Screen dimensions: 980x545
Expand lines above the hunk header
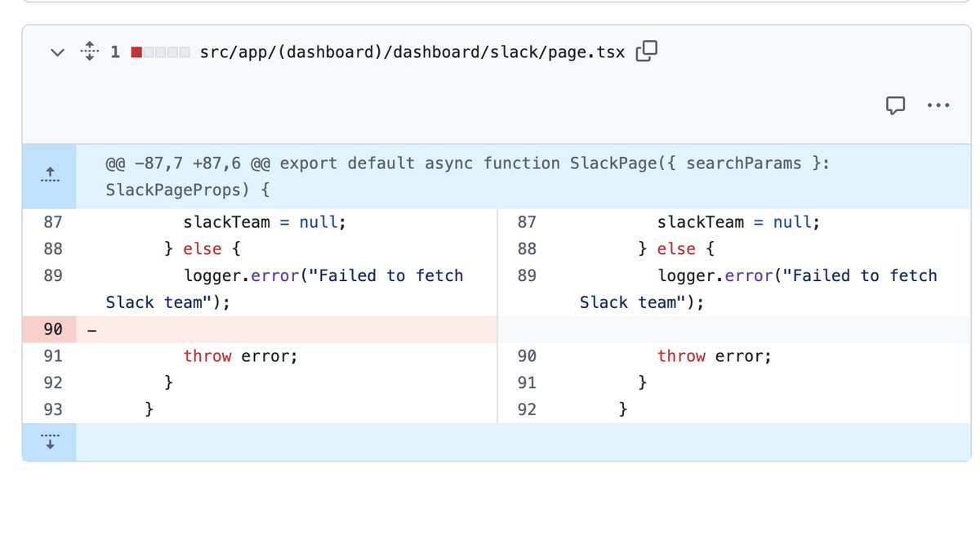pyautogui.click(x=50, y=176)
